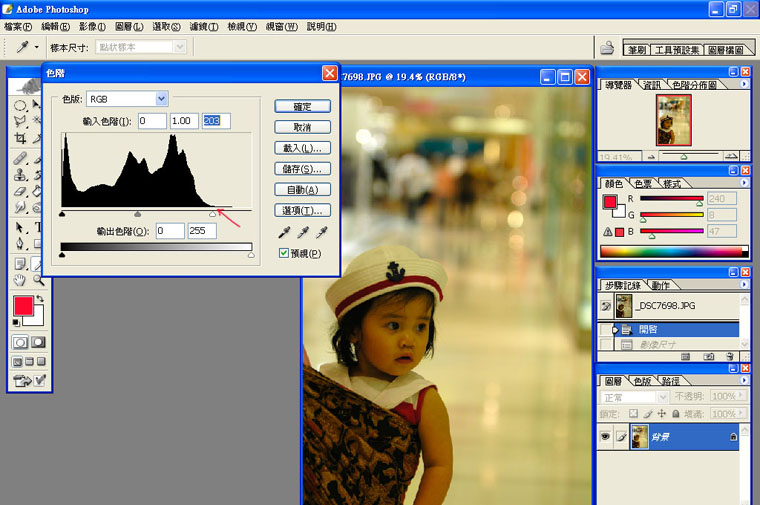Select the Crop tool in the toolbox
760x505 pixels.
[x=20, y=138]
